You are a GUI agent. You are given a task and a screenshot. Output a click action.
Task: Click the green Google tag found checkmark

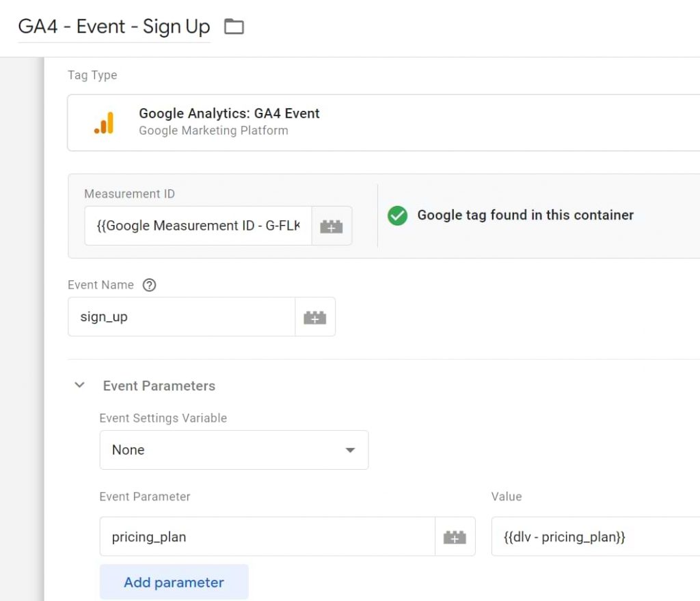[397, 215]
